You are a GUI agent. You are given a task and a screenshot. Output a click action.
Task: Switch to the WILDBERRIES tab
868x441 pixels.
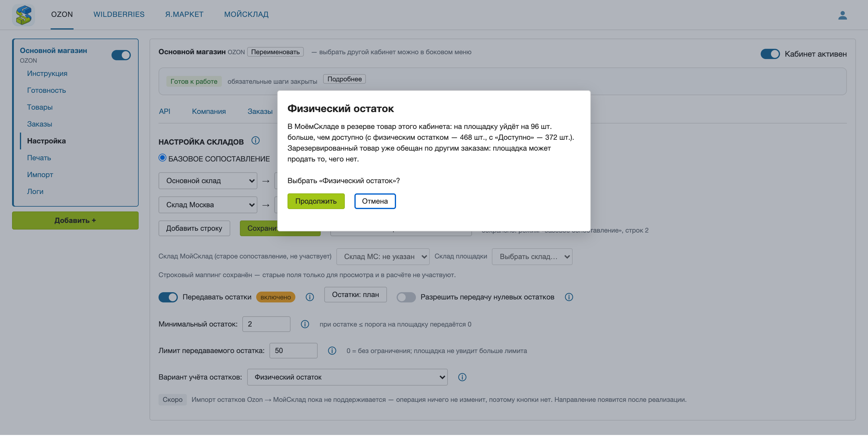(119, 14)
